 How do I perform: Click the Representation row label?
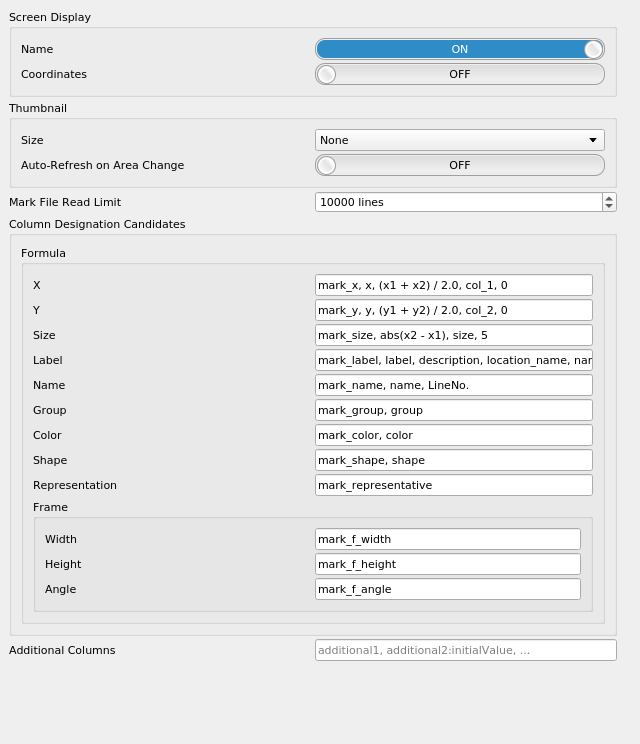point(75,485)
